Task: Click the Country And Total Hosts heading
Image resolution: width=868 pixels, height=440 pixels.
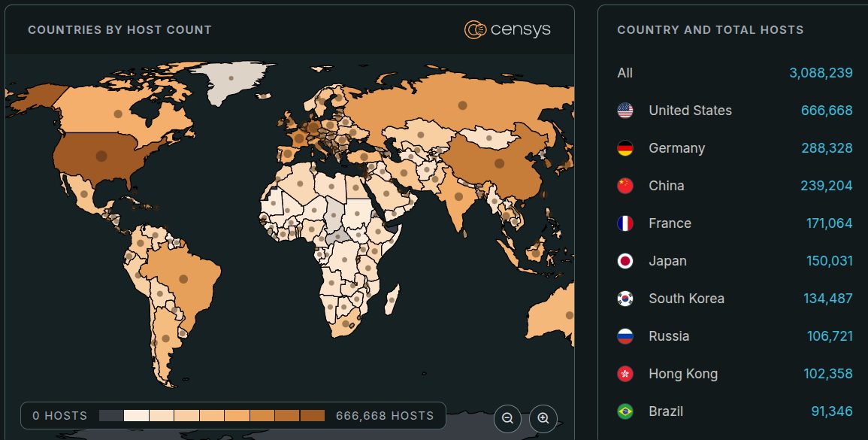Action: click(710, 30)
